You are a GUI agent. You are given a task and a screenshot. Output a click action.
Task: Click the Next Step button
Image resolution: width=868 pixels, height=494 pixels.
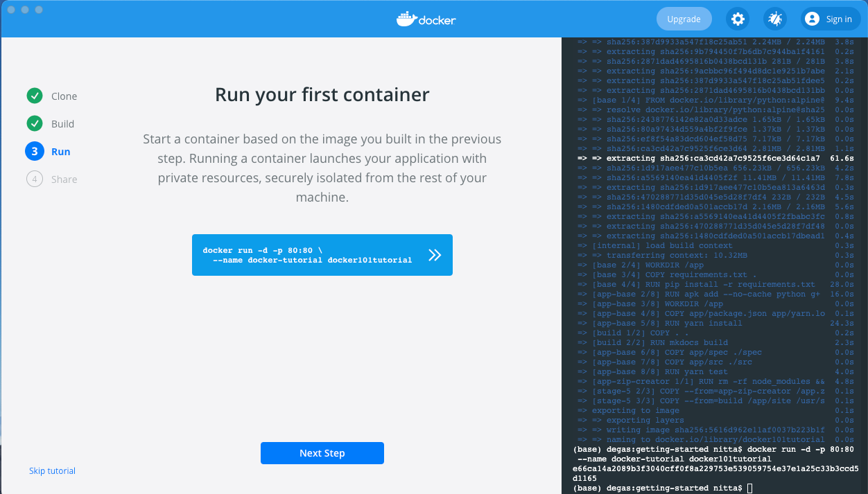[x=322, y=453]
